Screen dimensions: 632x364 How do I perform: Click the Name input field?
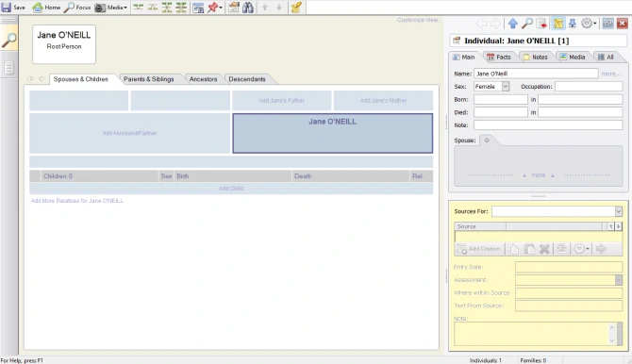point(536,74)
